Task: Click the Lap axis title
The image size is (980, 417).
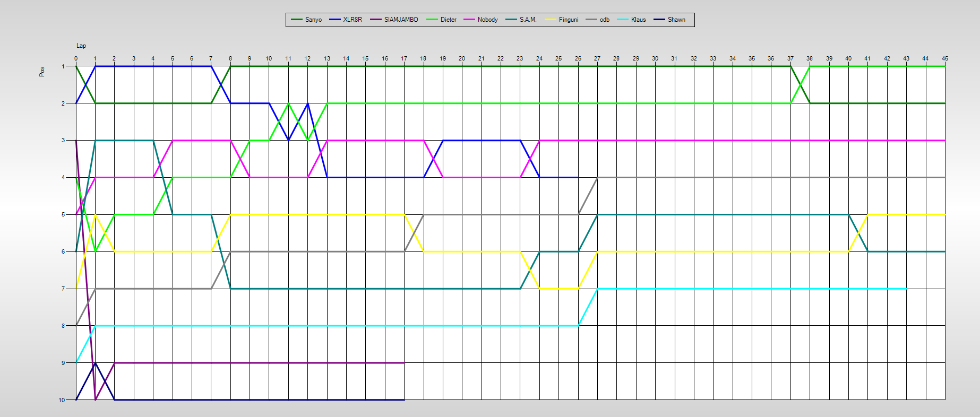Action: pos(81,46)
